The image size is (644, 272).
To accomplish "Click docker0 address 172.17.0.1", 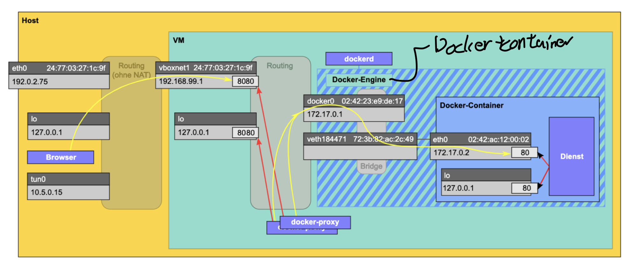I will click(325, 114).
